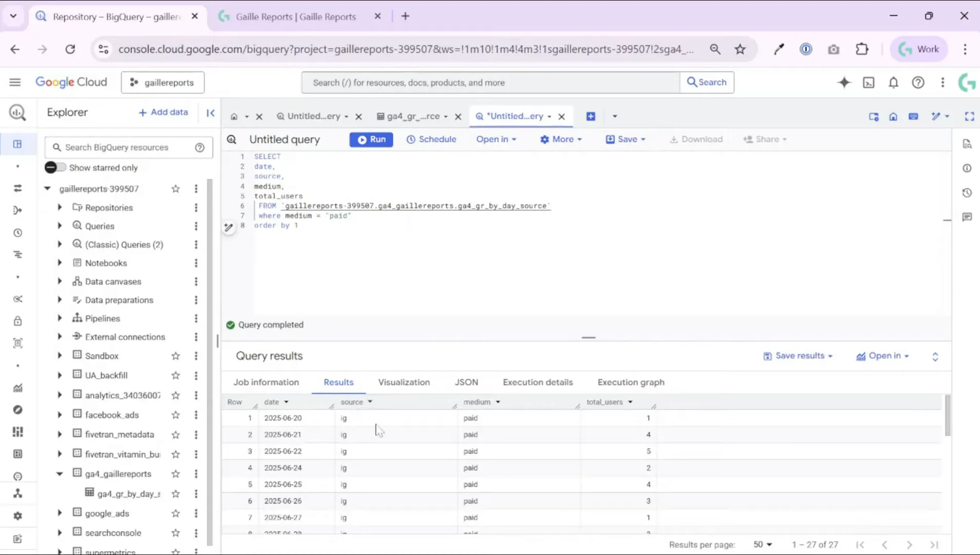Viewport: 980px width, 555px height.
Task: Show keyboard shortcuts icon above the editor
Action: 914,116
